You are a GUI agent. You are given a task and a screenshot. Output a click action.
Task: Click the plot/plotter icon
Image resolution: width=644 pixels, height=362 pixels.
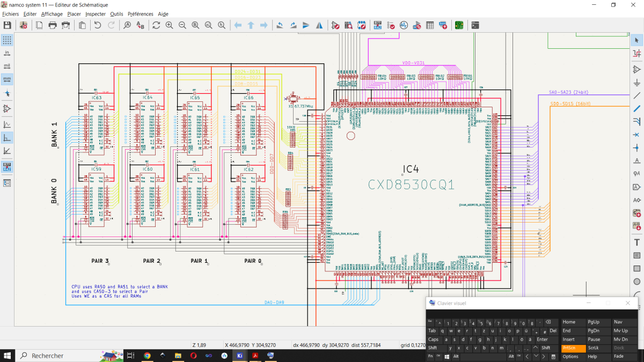(65, 25)
